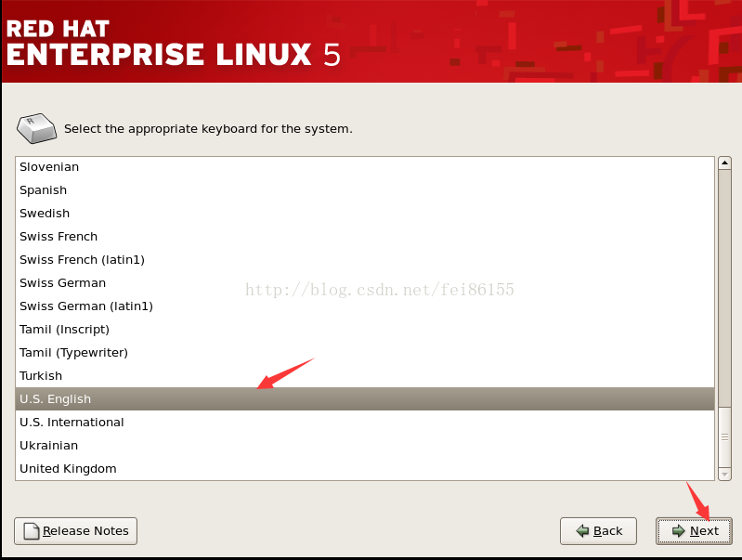This screenshot has width=742, height=560.
Task: Click the scrollbar up arrow
Action: point(724,163)
